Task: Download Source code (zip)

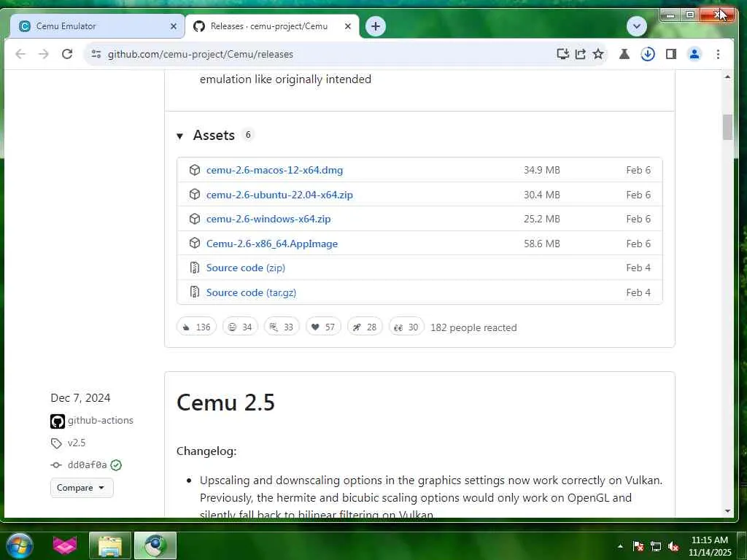Action: coord(245,268)
